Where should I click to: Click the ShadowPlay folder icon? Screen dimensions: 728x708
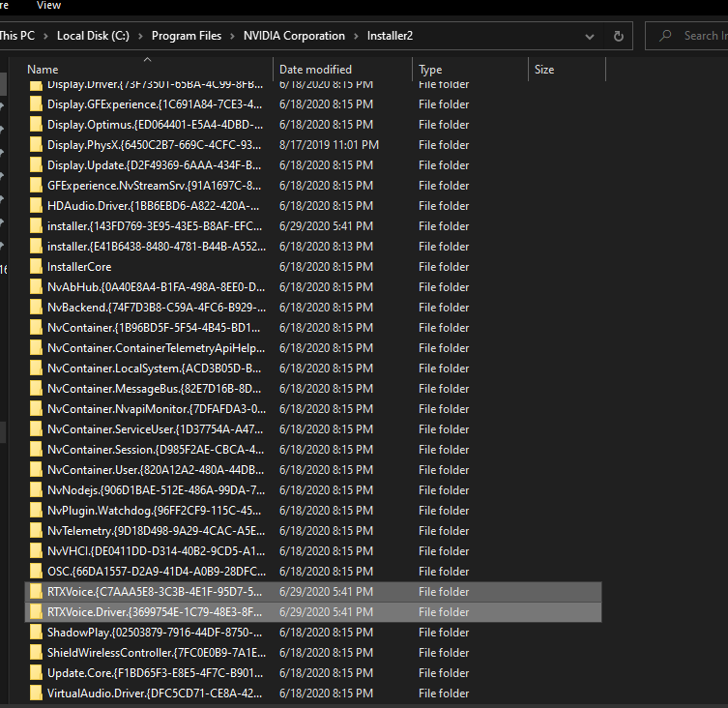pyautogui.click(x=36, y=633)
